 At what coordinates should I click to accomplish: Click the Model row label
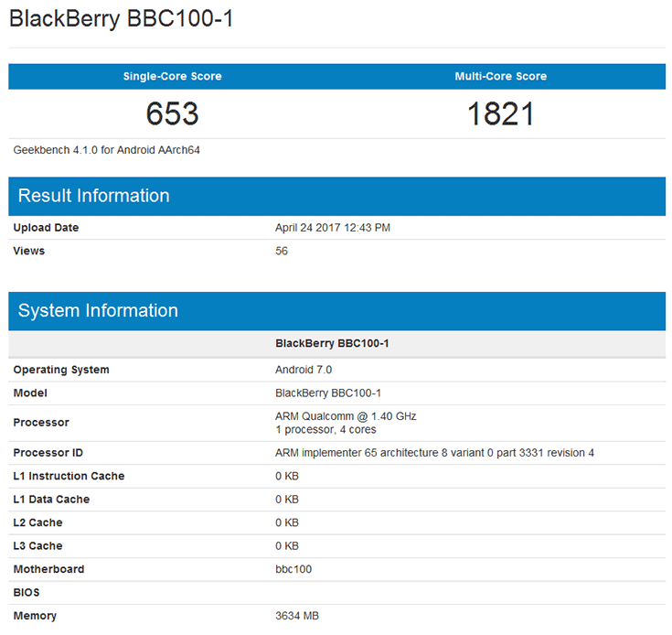tap(30, 393)
